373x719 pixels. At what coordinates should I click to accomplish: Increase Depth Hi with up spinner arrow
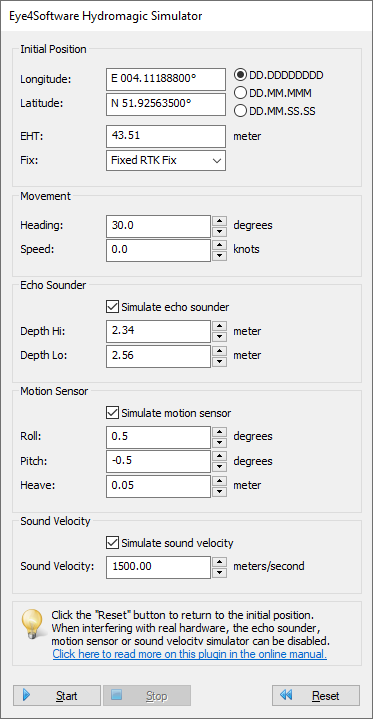[x=220, y=326]
